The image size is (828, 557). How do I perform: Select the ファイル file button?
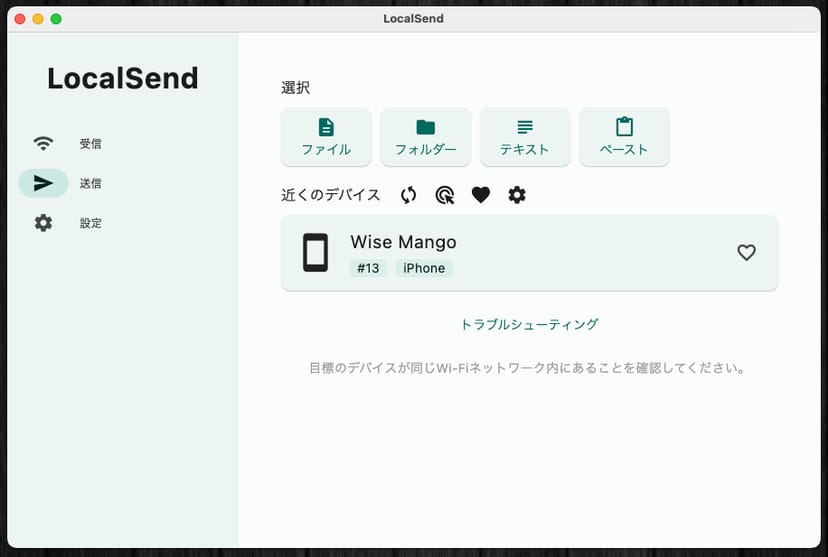(x=326, y=137)
